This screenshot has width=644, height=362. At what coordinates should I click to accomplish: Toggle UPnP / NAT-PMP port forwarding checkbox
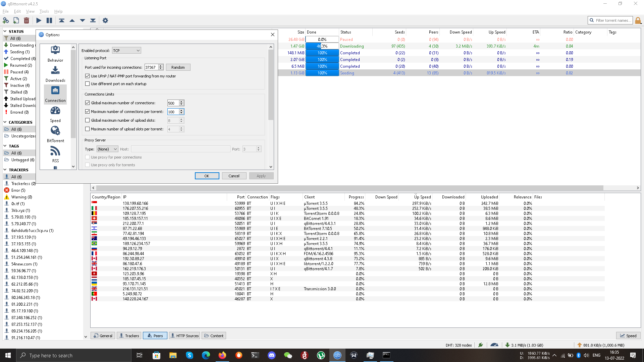click(x=88, y=76)
